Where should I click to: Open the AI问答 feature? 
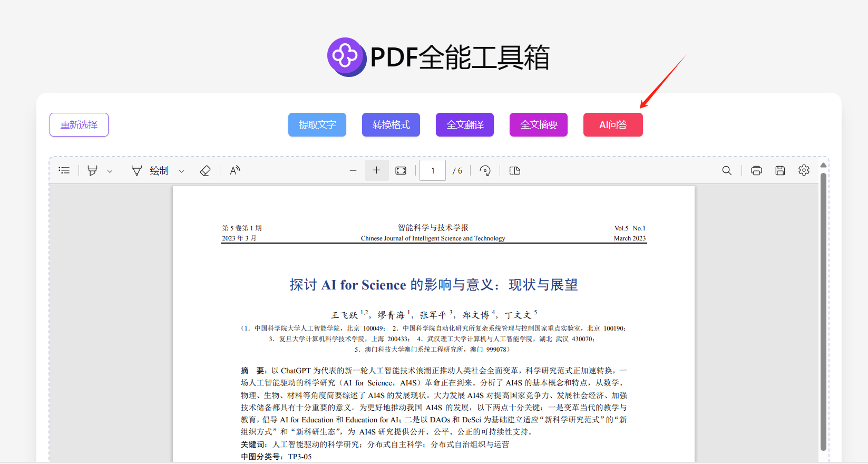click(x=613, y=124)
